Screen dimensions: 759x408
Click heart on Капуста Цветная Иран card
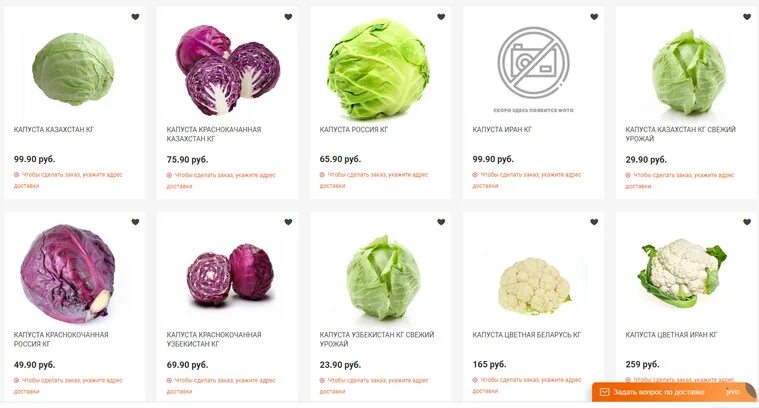click(x=747, y=222)
